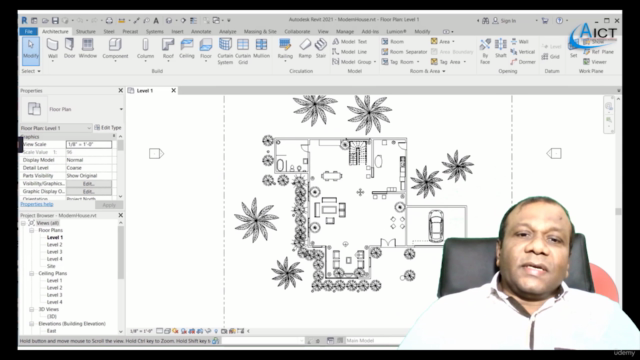640x360 pixels.
Task: Select the Column tool
Action: coord(145,49)
